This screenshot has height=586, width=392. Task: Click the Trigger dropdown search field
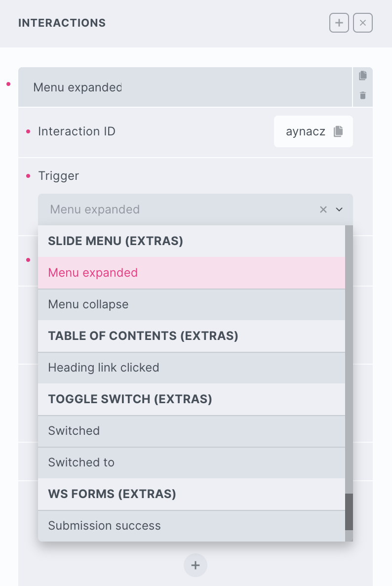178,209
